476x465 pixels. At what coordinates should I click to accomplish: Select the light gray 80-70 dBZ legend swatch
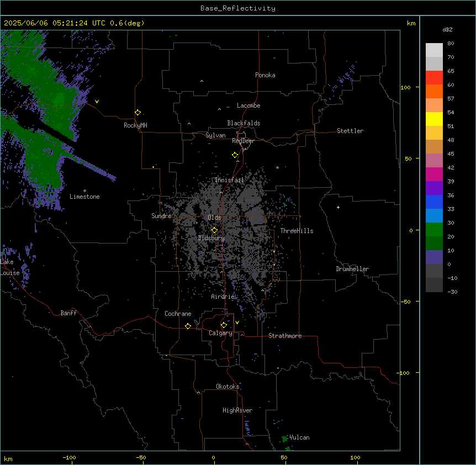pos(434,50)
